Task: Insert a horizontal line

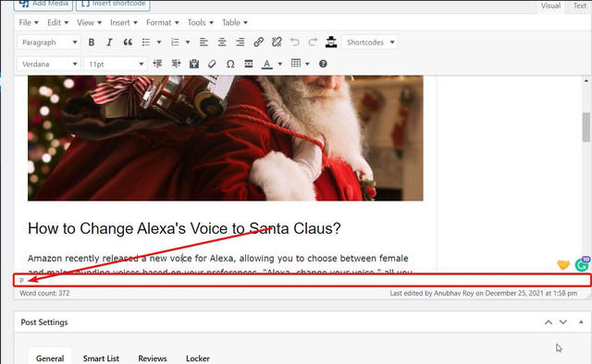Action: point(249,64)
